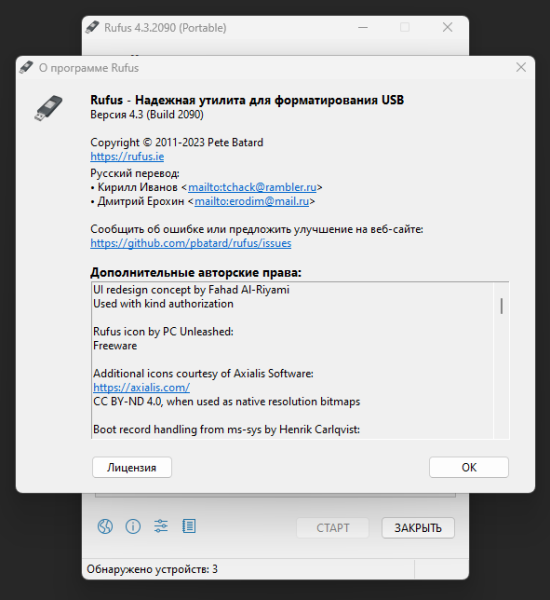Show the log notepad icon
This screenshot has width=550, height=600.
(x=189, y=526)
